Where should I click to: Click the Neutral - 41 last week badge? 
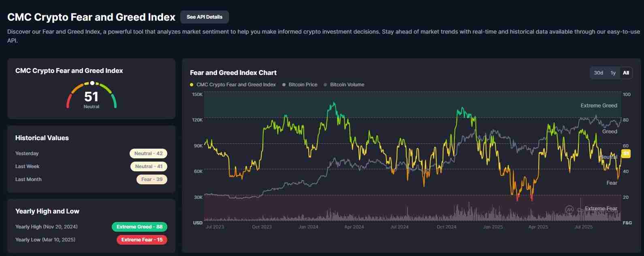149,166
